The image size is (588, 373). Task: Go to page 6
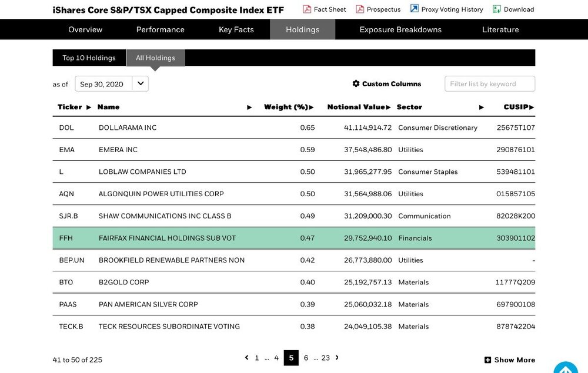tap(306, 358)
